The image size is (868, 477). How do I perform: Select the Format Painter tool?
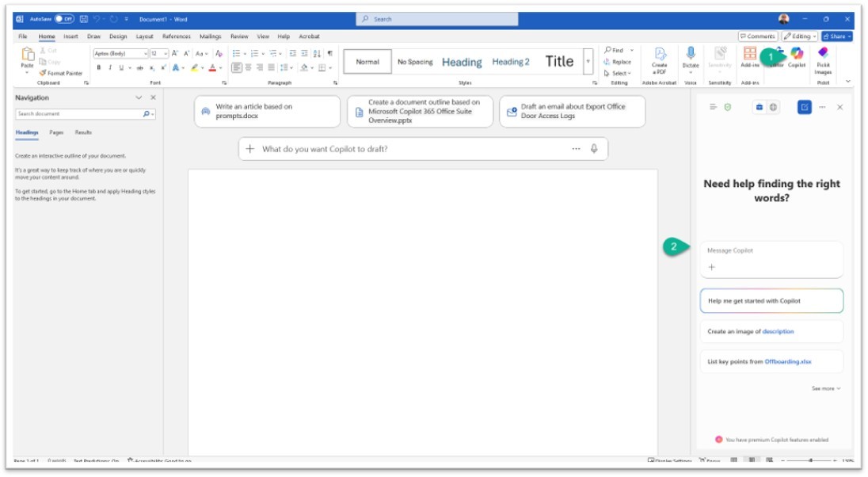60,73
